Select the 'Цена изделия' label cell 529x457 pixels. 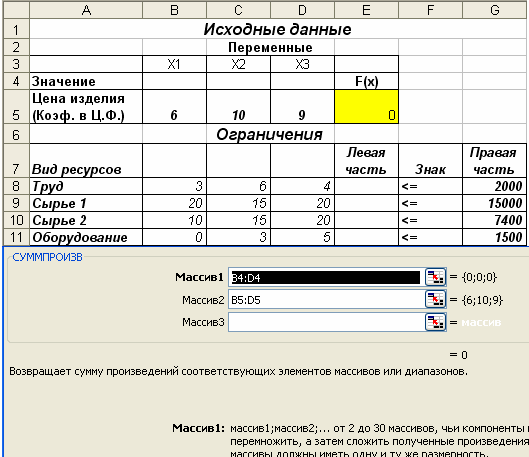point(86,107)
